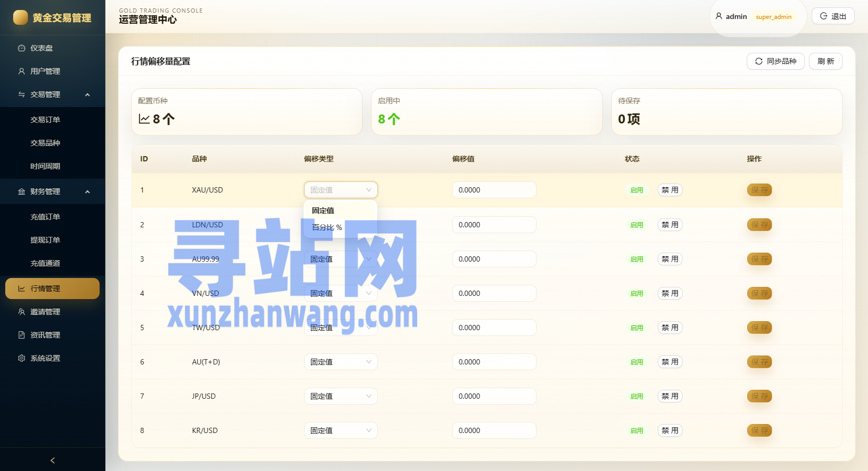Click offset value field for LDN/USD
The height and width of the screenshot is (471, 868).
494,225
